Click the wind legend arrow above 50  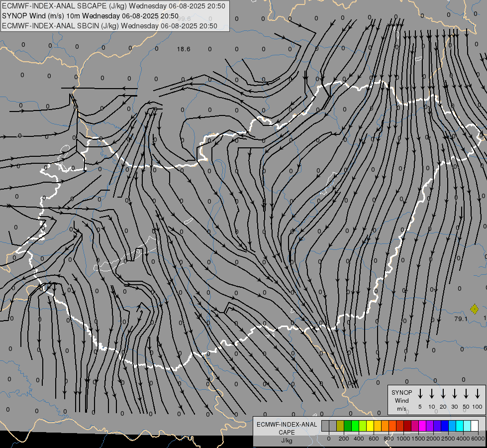pos(466,394)
